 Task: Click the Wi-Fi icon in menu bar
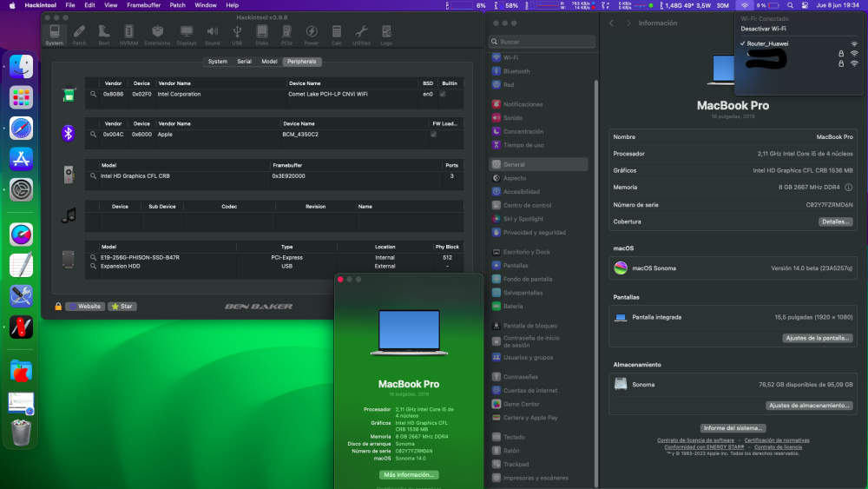(x=745, y=5)
